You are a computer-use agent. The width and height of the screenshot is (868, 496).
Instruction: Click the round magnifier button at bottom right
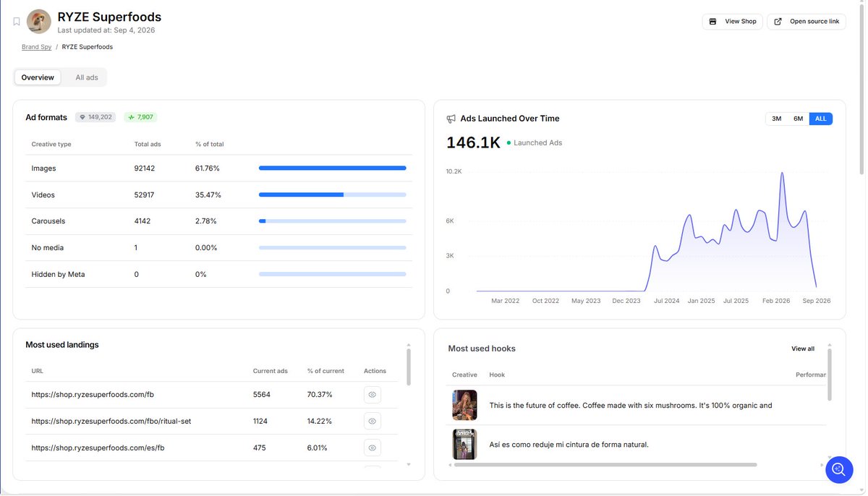(839, 469)
